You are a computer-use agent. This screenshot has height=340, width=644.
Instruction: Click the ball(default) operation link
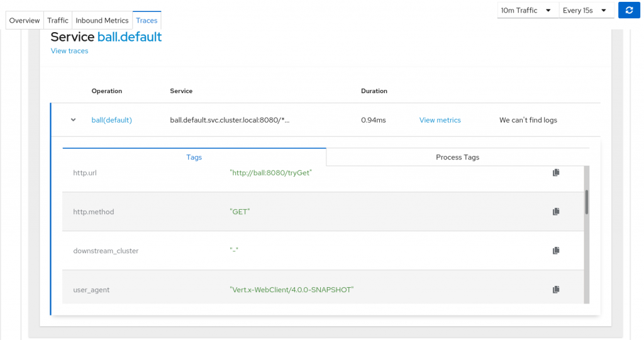112,120
